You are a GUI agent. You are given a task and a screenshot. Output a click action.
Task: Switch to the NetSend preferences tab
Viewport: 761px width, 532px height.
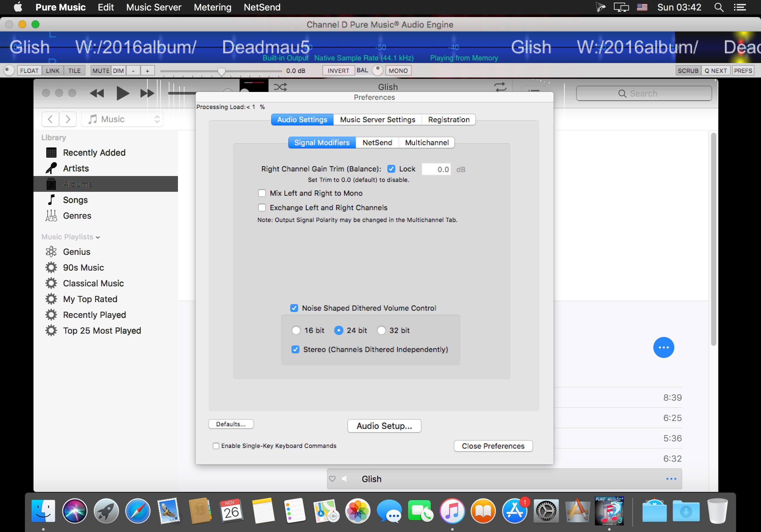(377, 143)
